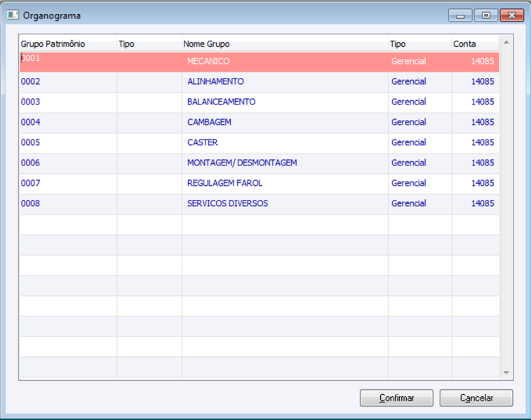Image resolution: width=531 pixels, height=420 pixels.
Task: Click conta 14085 in the MECANICO row
Action: point(483,61)
